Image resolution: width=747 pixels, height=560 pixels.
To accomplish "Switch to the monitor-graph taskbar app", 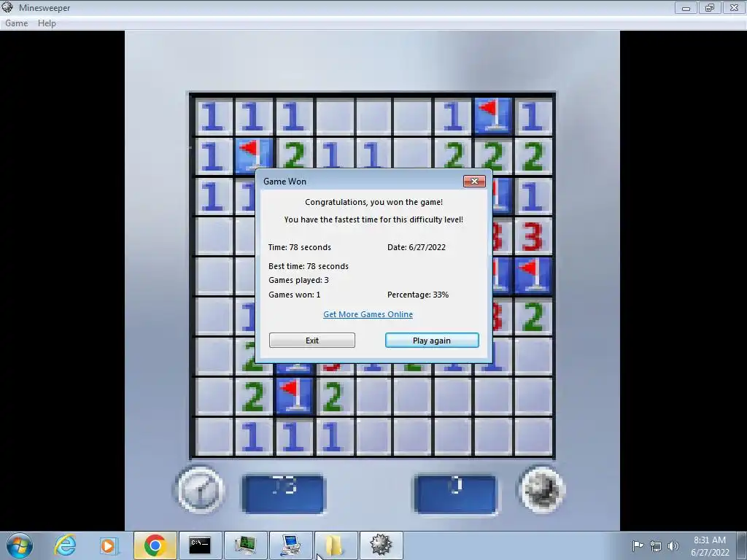I will pyautogui.click(x=245, y=545).
